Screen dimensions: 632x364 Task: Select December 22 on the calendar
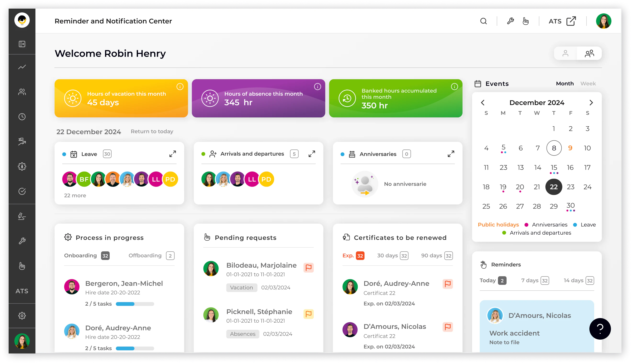pos(554,187)
